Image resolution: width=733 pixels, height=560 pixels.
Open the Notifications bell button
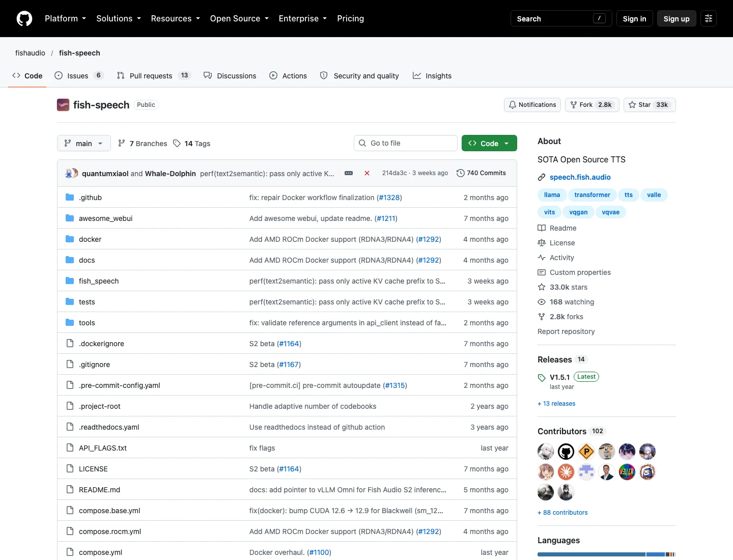(x=532, y=105)
